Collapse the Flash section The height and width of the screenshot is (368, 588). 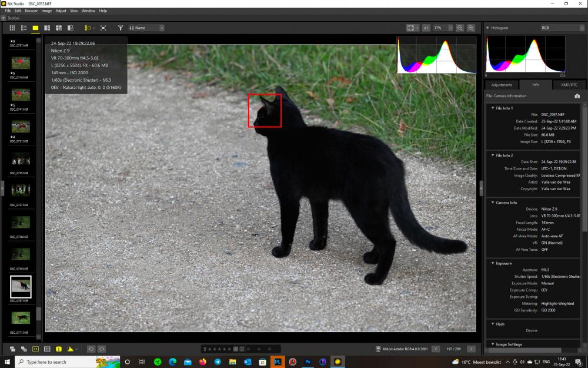point(492,324)
